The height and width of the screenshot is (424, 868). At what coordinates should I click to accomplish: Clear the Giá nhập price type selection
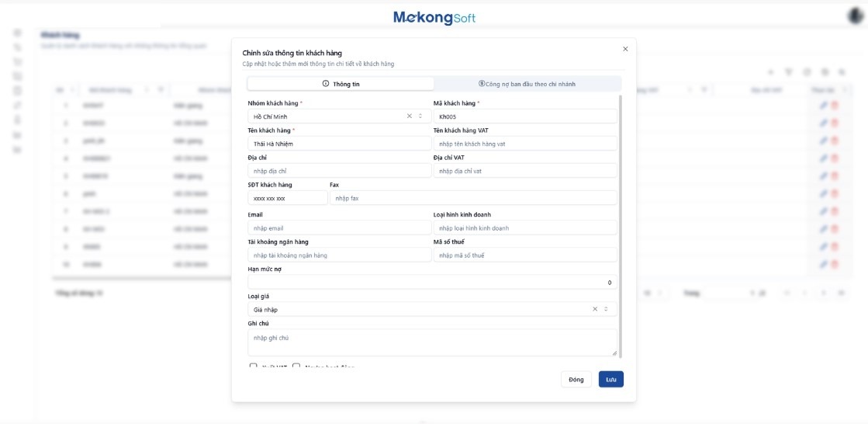(595, 309)
